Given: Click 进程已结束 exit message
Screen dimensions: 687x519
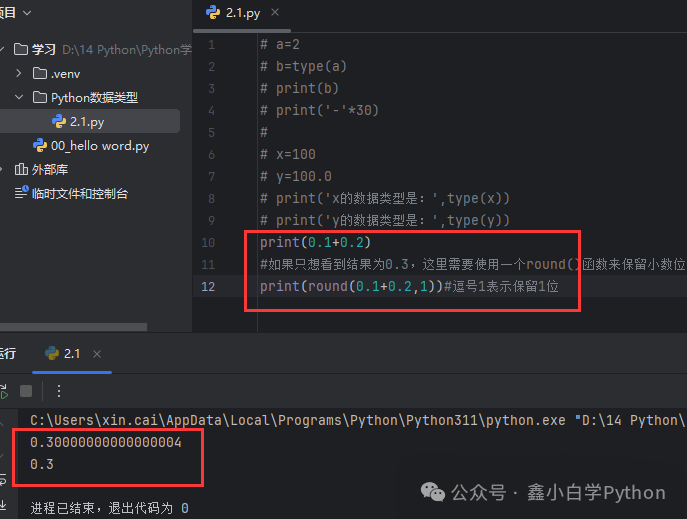Looking at the screenshot, I should tap(110, 508).
